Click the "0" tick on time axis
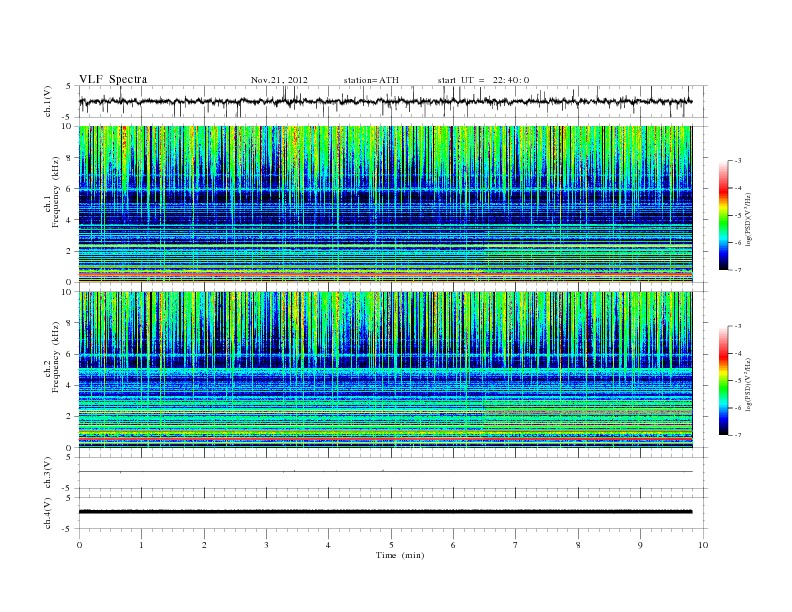The width and height of the screenshot is (792, 612). pos(79,545)
